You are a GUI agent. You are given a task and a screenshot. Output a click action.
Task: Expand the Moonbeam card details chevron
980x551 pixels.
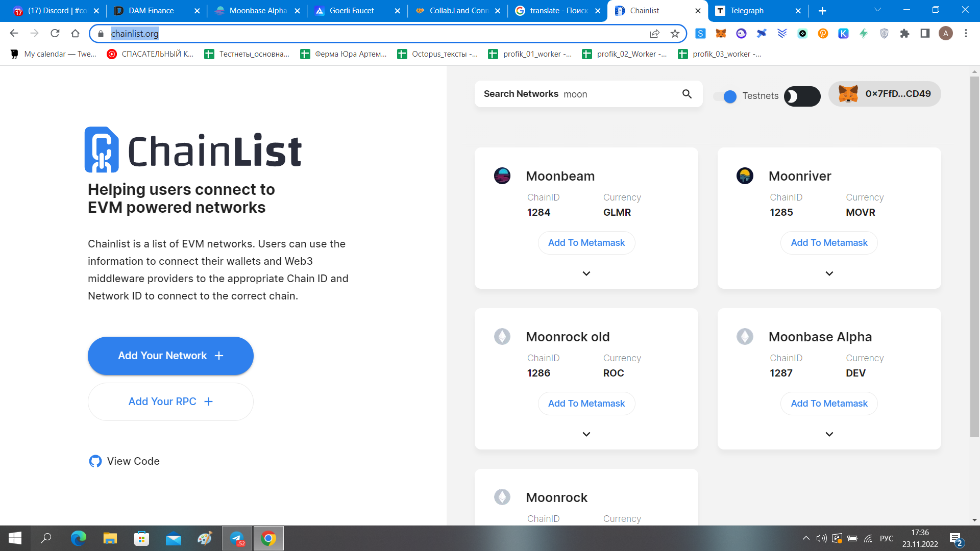586,273
